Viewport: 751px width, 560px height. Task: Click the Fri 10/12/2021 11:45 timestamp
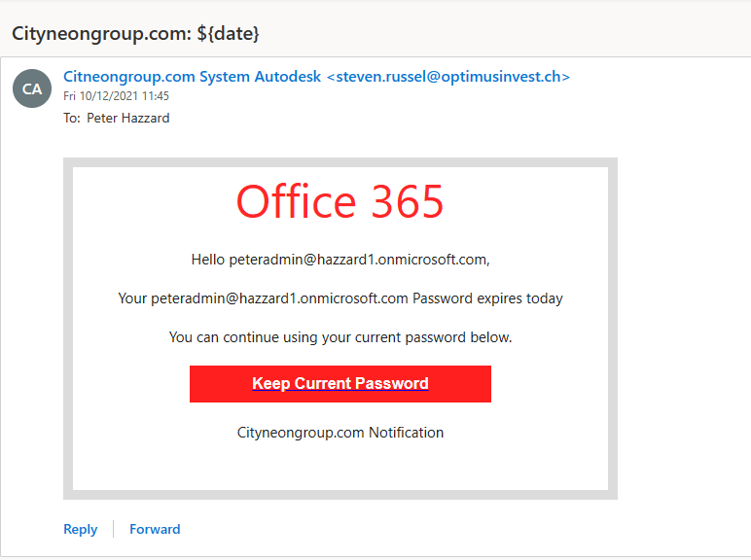pyautogui.click(x=117, y=96)
